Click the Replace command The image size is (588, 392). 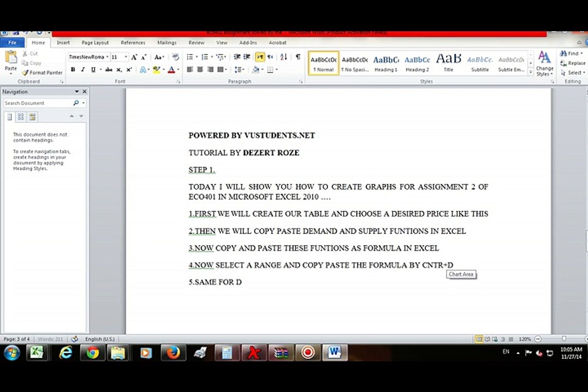573,63
